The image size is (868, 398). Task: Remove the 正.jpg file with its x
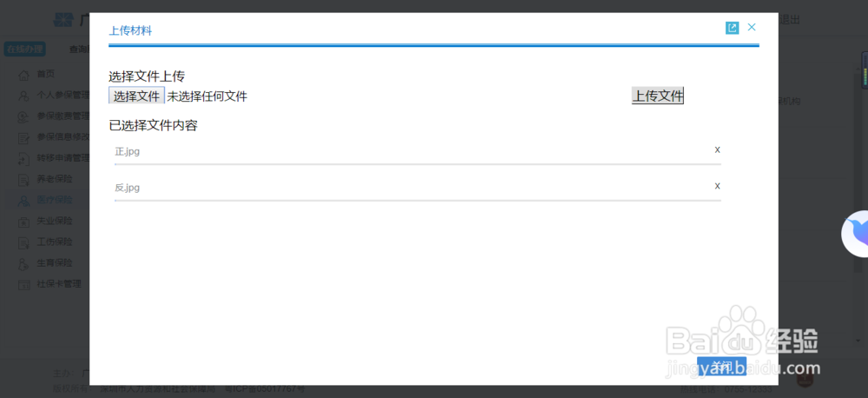717,149
